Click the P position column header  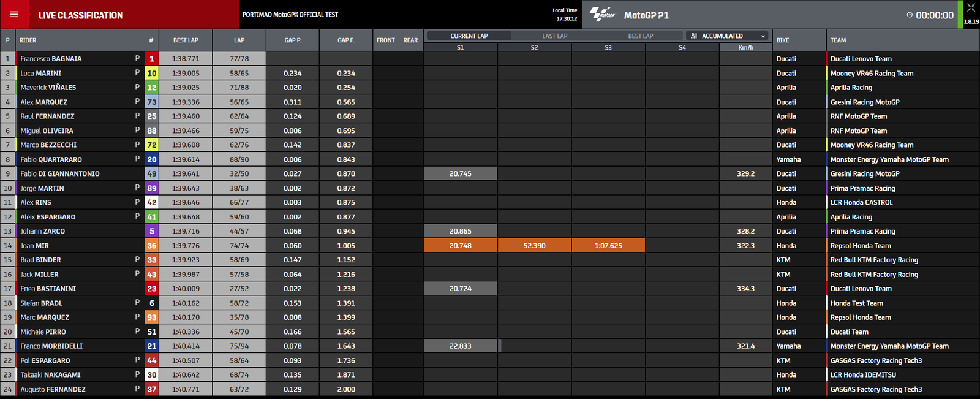(7, 40)
